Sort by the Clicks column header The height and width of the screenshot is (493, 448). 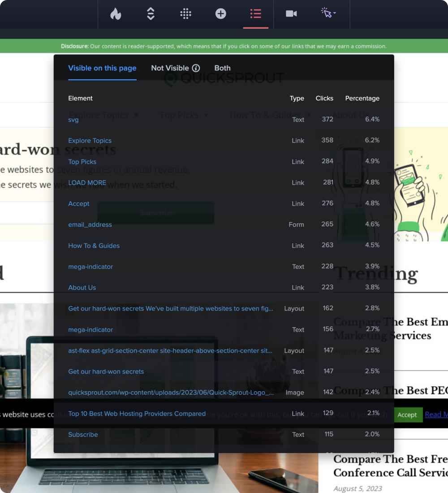click(324, 98)
